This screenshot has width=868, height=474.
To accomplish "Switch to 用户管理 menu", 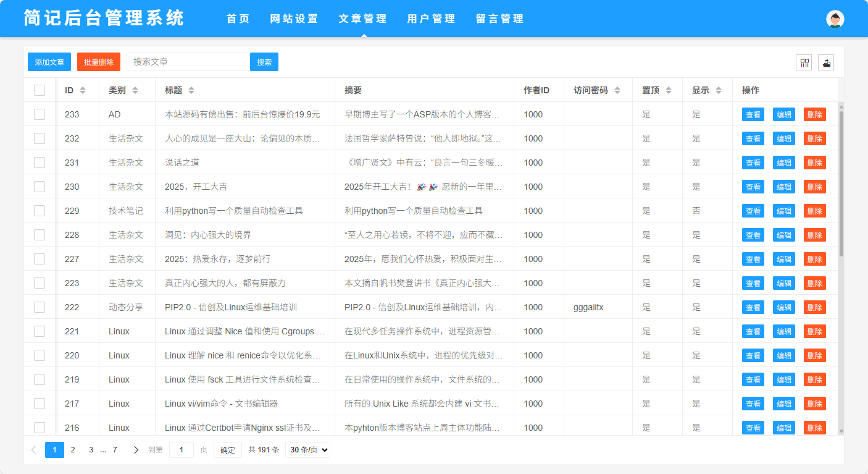I will (431, 19).
